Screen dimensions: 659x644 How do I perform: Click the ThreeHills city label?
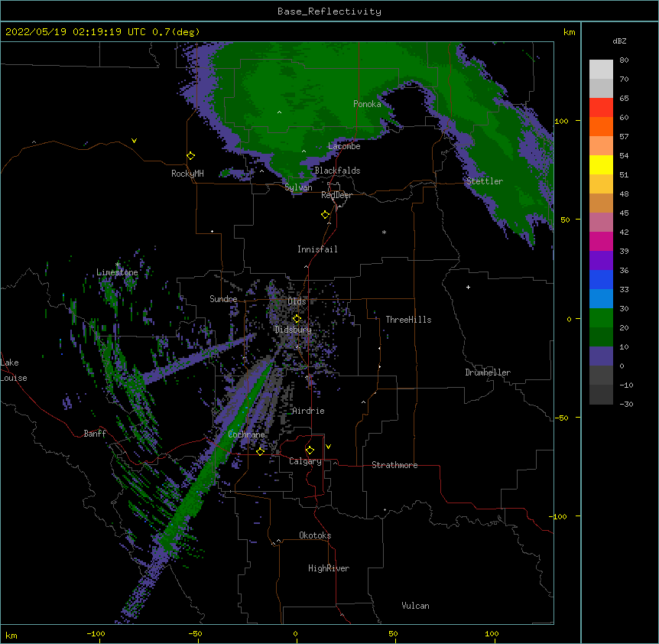coord(408,320)
